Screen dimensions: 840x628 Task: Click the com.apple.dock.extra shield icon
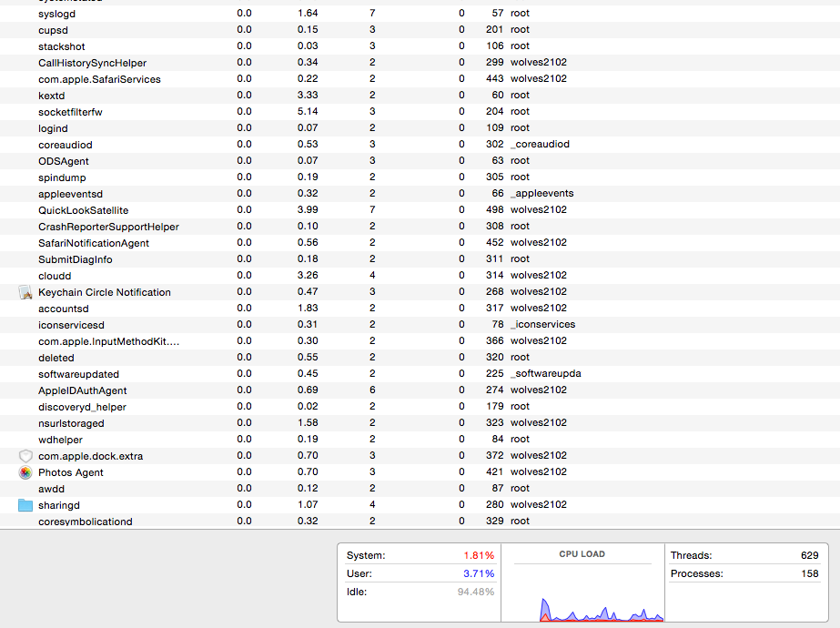click(25, 456)
